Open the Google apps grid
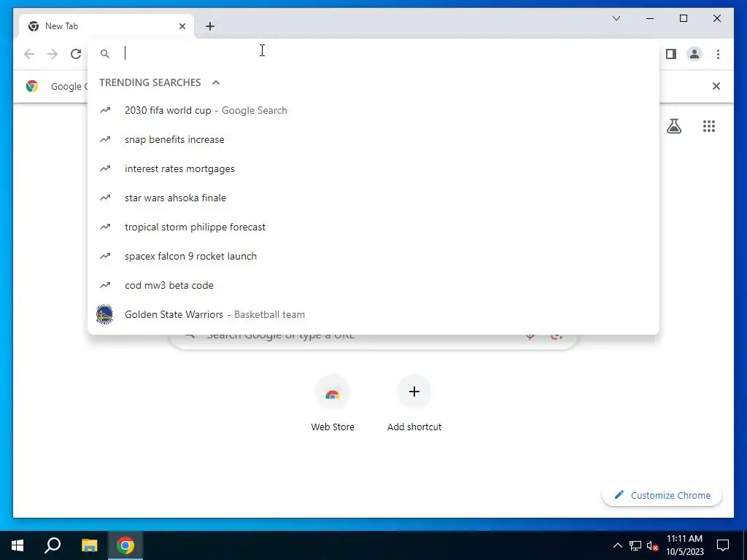 click(709, 126)
